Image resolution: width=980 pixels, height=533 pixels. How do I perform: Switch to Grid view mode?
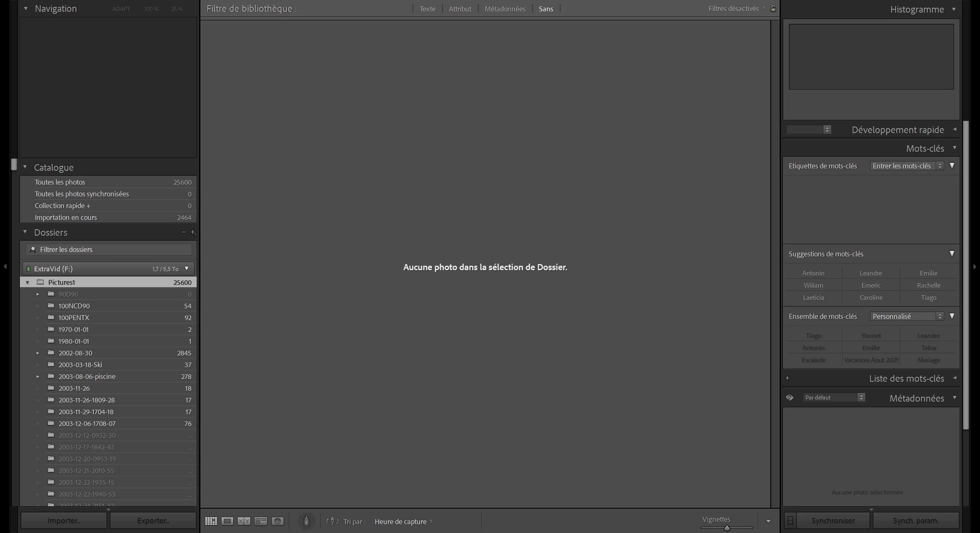pos(211,521)
